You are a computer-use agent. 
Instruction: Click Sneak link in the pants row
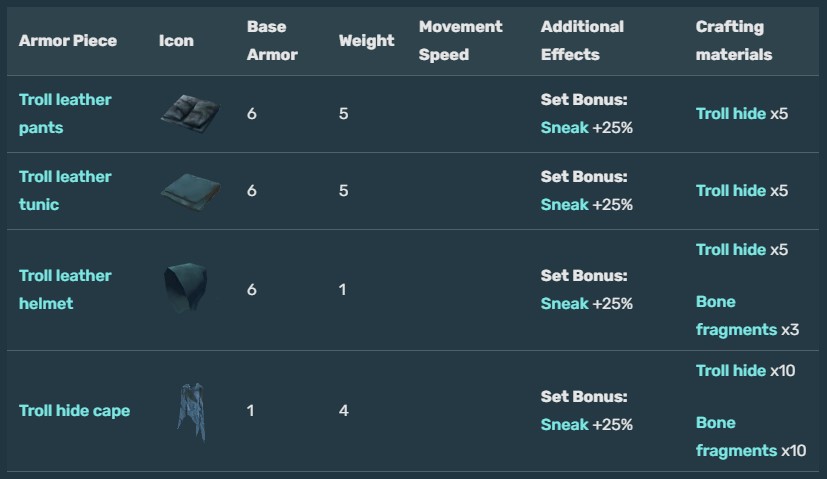(x=564, y=127)
